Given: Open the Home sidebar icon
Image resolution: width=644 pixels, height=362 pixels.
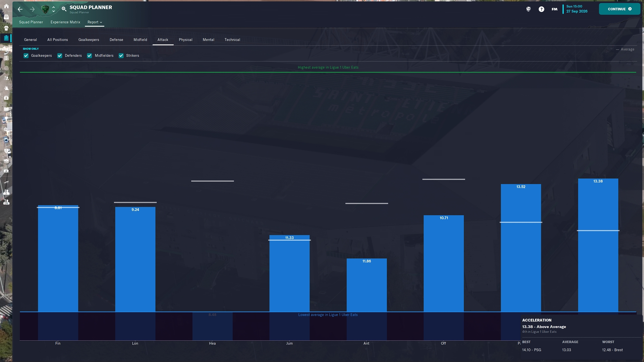Looking at the screenshot, I should [x=6, y=6].
